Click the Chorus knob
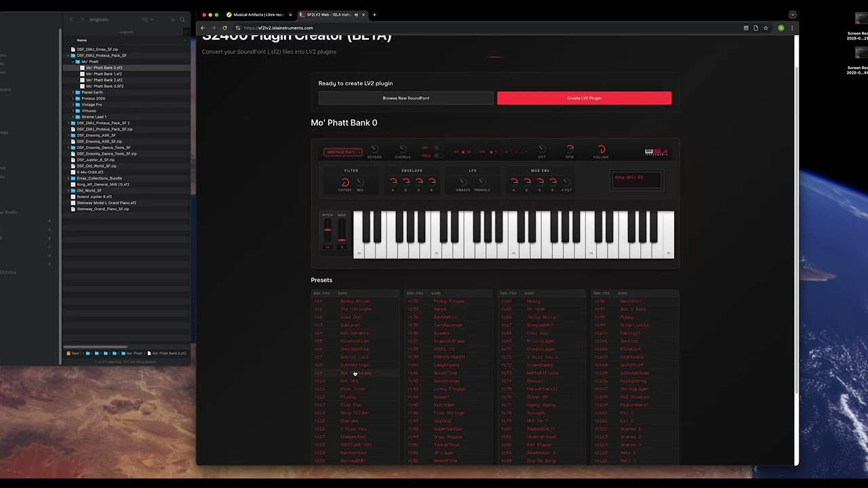 tap(403, 149)
